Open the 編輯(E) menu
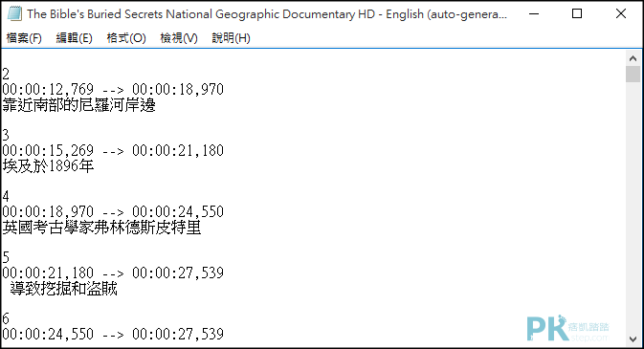Screen dimensions: 644x349 (74, 38)
